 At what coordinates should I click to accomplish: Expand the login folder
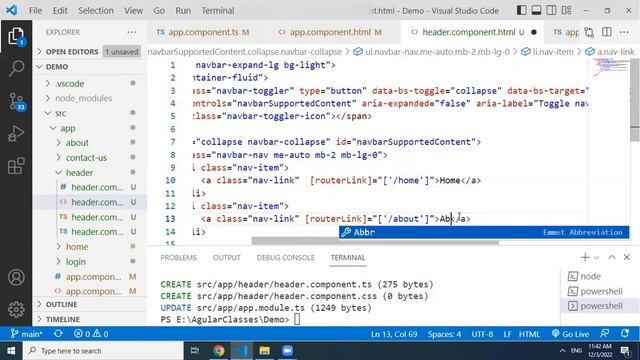point(90,261)
